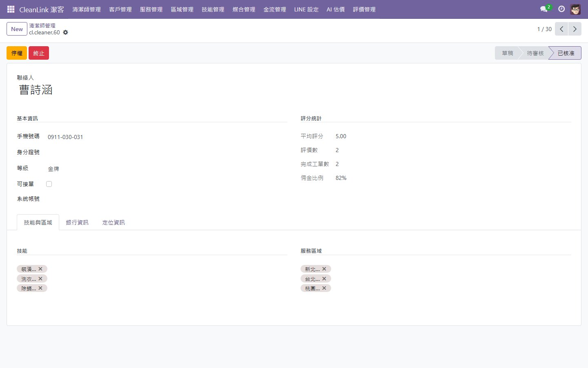The width and height of the screenshot is (588, 368).
Task: Expand the 清潔師管理 top menu
Action: coord(87,9)
